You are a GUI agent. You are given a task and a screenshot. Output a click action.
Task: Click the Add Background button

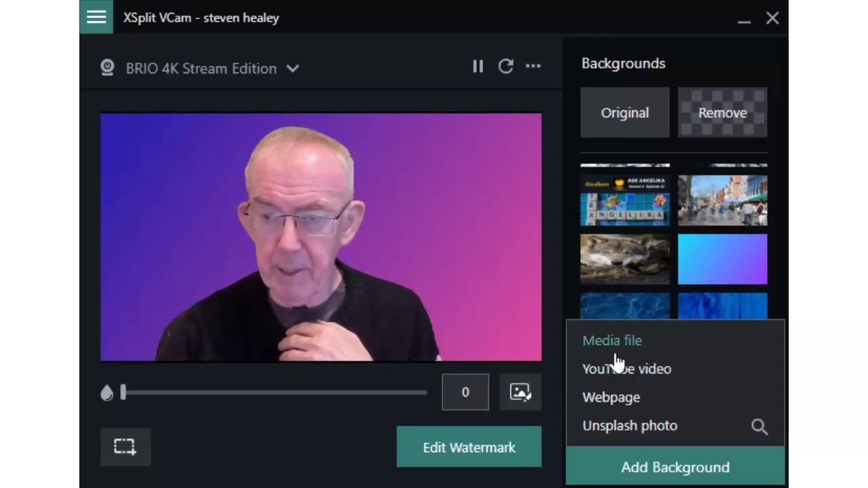coord(675,467)
